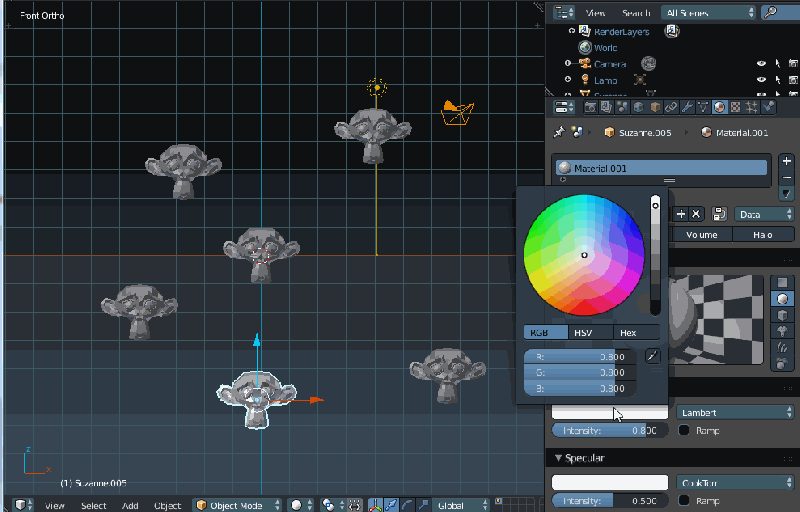Viewport: 800px width, 512px height.
Task: Toggle Camera visibility eye in outliner
Action: (x=761, y=64)
